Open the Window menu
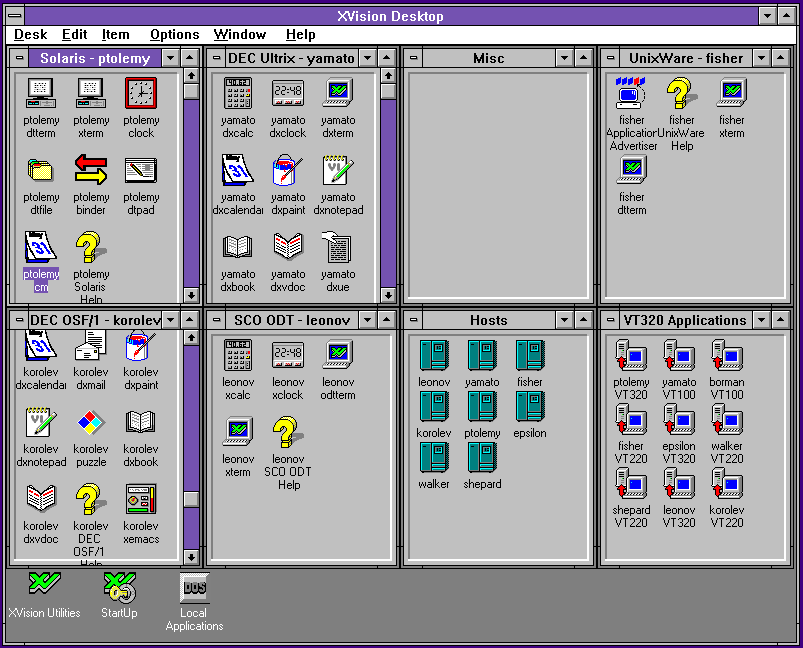Screen dimensions: 803x648 coord(240,35)
